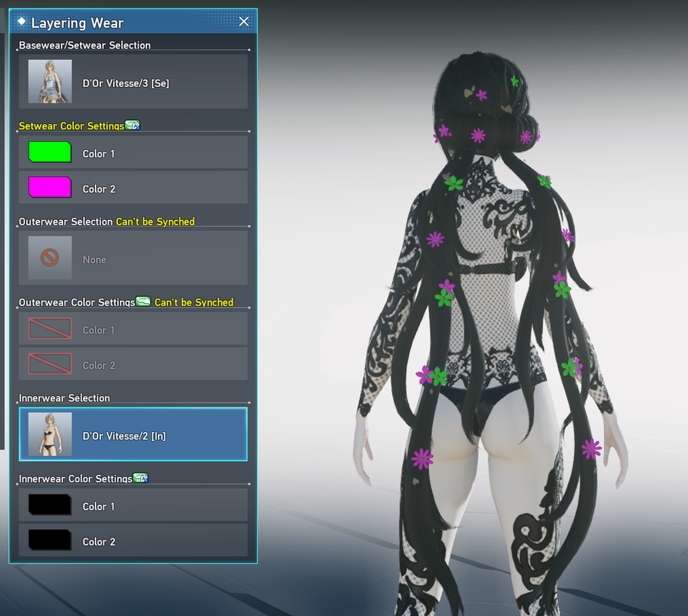The height and width of the screenshot is (616, 688).
Task: Select D'Or Vitesse/2 [In] innerwear row
Action: click(x=133, y=434)
